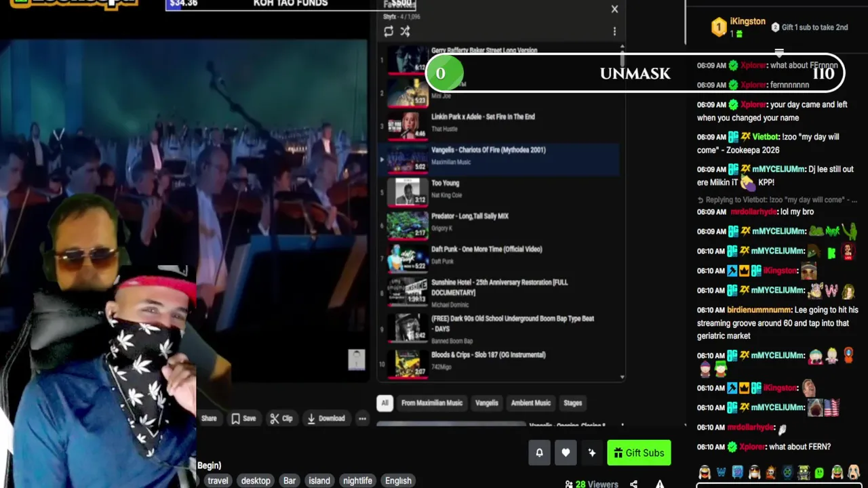Click the green Gift Subs button
Image resolution: width=868 pixels, height=488 pixels.
639,453
